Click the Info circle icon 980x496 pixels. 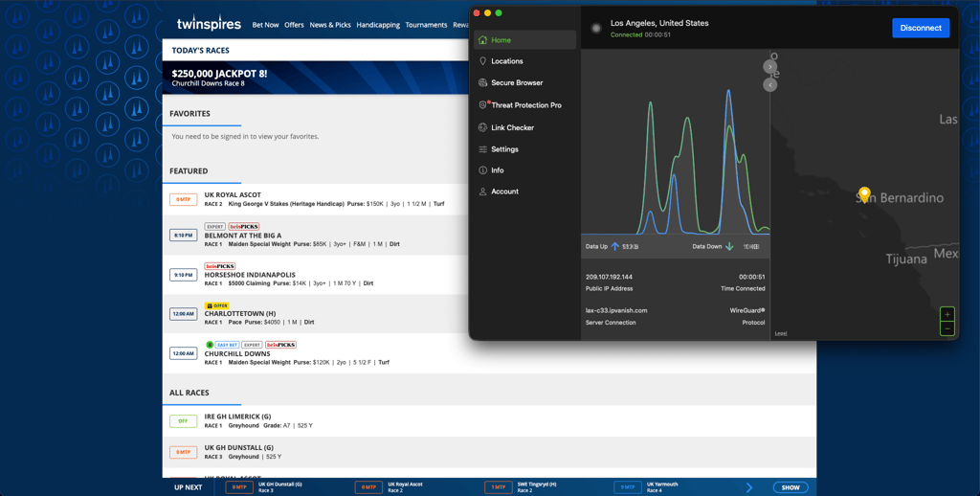(x=482, y=170)
